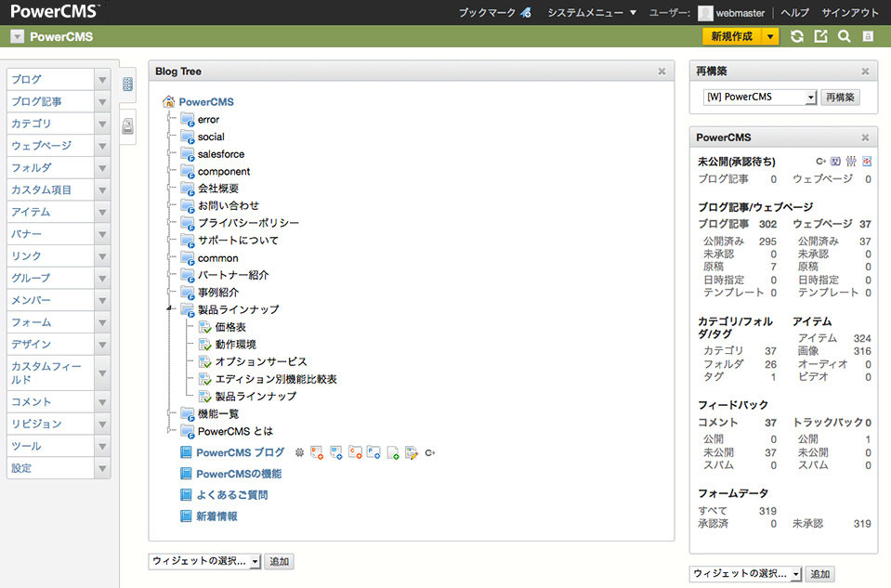The width and height of the screenshot is (891, 588).
Task: Click 追加 button in right column
Action: pyautogui.click(x=820, y=574)
